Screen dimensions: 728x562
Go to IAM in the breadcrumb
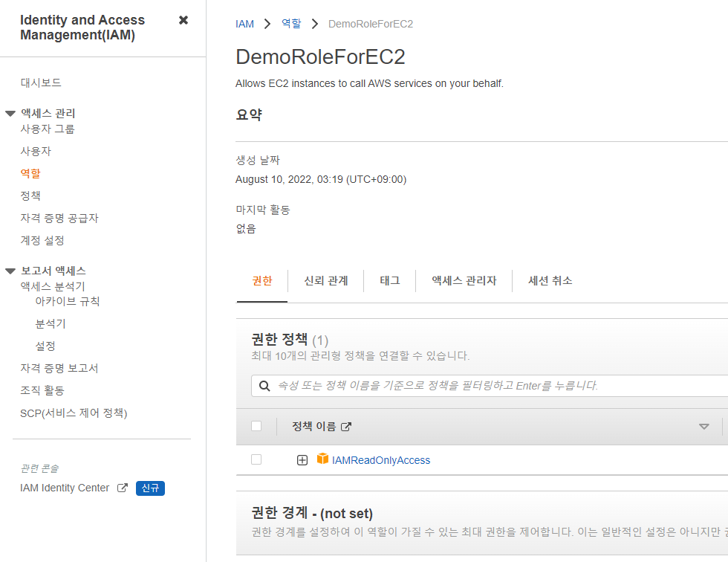(x=244, y=24)
